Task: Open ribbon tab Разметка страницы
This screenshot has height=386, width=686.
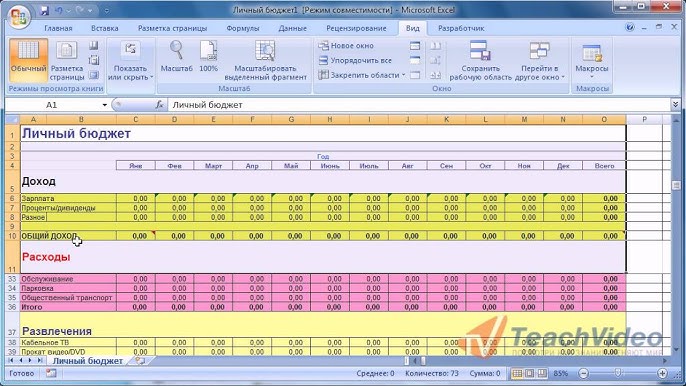Action: 172,28
